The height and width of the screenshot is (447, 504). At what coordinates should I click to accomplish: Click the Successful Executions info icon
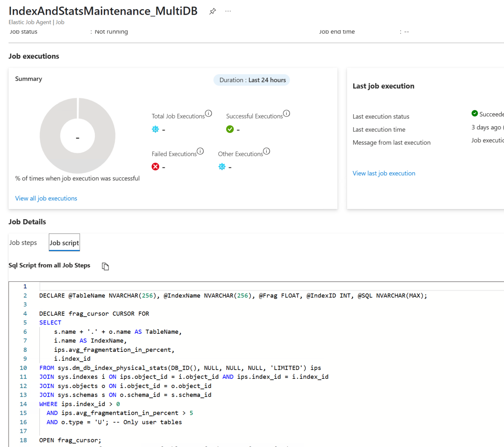287,113
